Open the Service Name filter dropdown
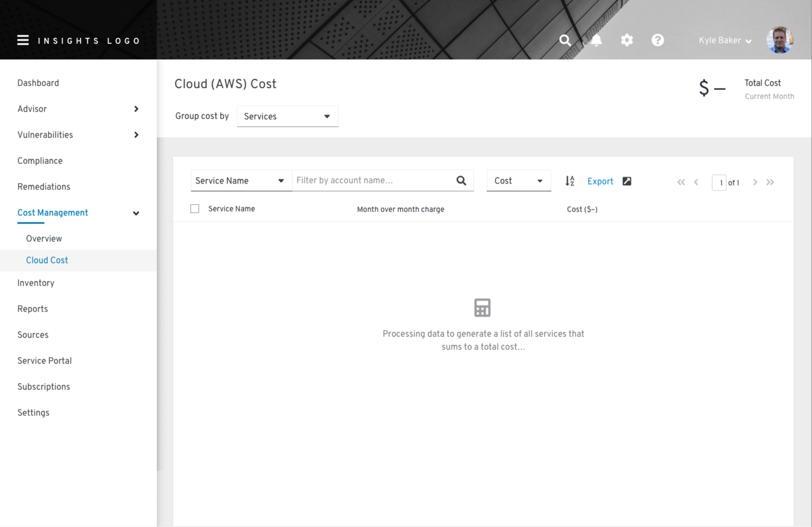 point(241,181)
